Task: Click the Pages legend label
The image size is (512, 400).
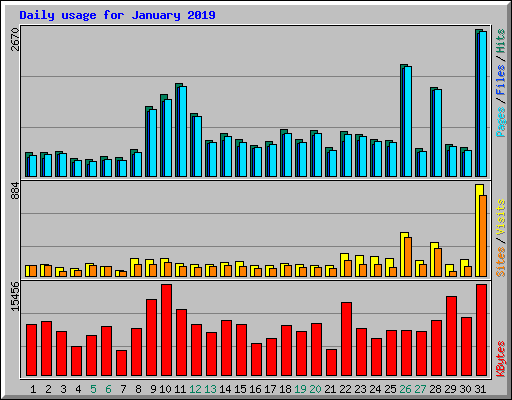Action: pos(501,122)
